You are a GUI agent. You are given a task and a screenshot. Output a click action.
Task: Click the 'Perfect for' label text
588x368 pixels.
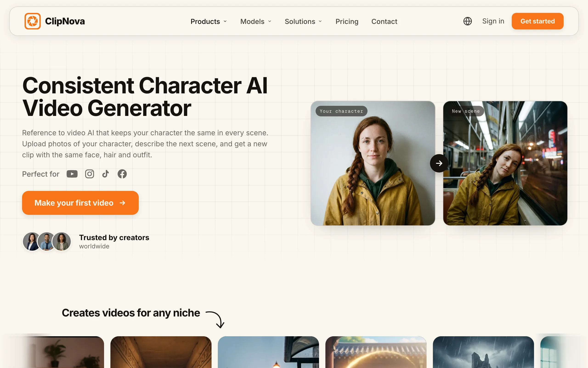click(x=41, y=174)
